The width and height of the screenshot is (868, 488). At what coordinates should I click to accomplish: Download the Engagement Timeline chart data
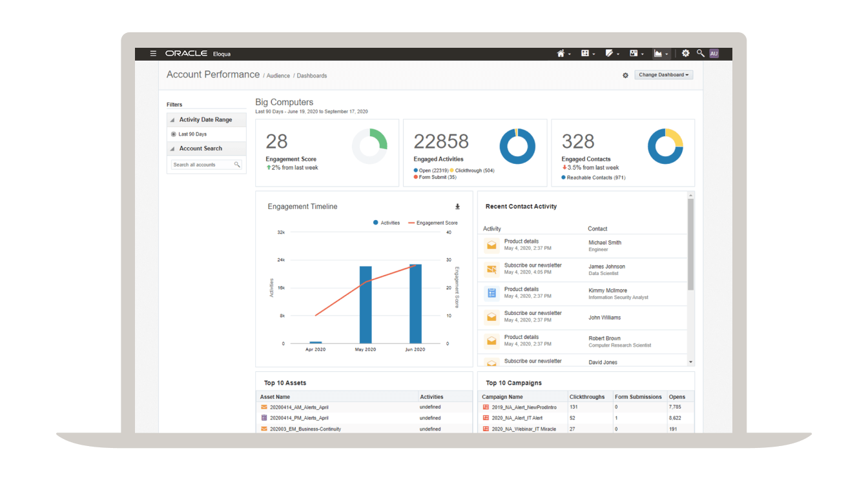click(x=457, y=206)
